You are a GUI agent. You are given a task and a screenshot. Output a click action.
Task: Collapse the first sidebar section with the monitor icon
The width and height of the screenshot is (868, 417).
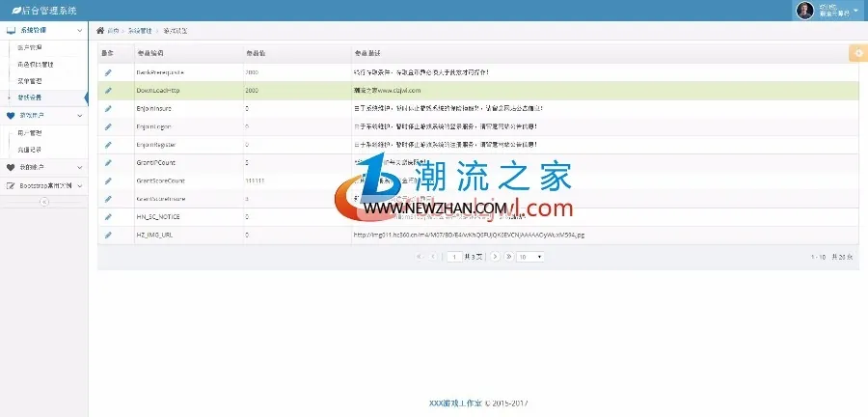43,31
